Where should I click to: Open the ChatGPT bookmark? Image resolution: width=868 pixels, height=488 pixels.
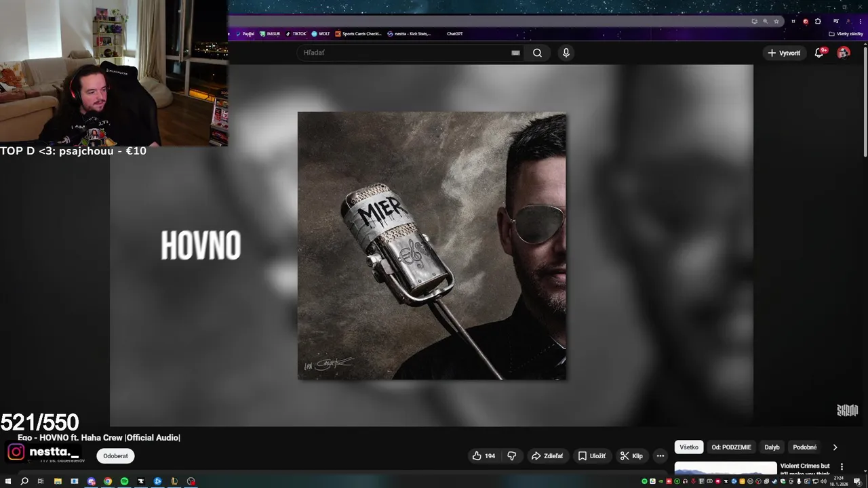(x=455, y=34)
